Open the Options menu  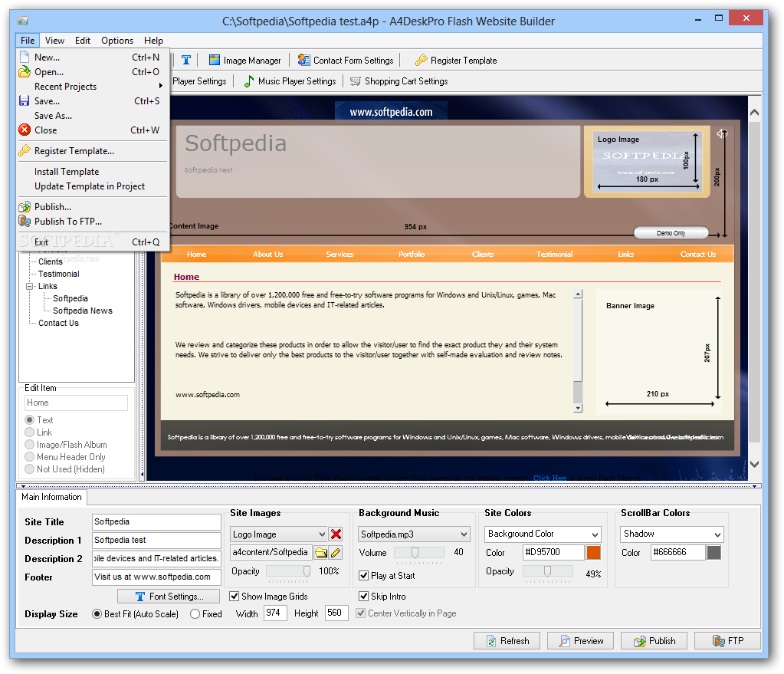tap(117, 41)
